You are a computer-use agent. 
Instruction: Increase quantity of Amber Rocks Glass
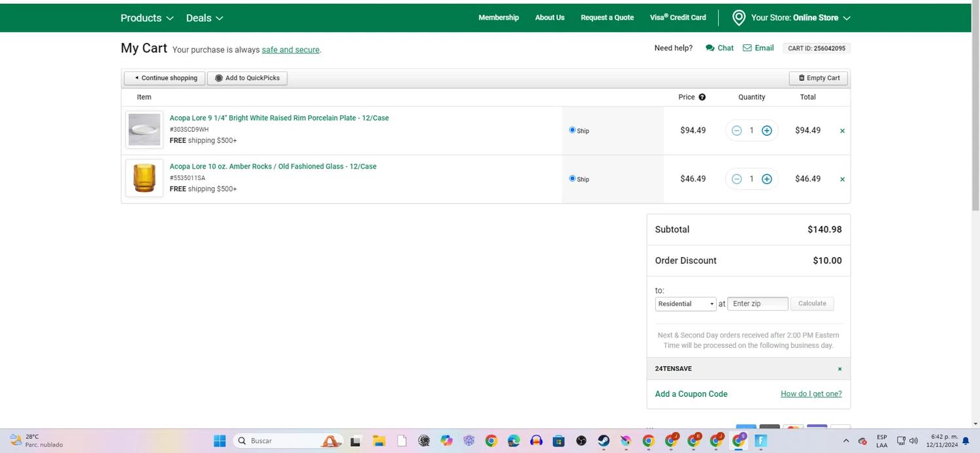767,179
